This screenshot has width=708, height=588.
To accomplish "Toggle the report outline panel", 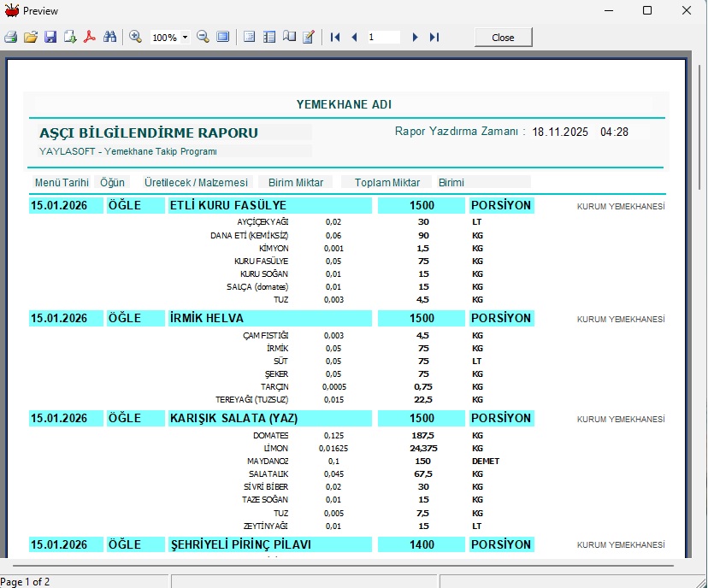I will tap(250, 38).
